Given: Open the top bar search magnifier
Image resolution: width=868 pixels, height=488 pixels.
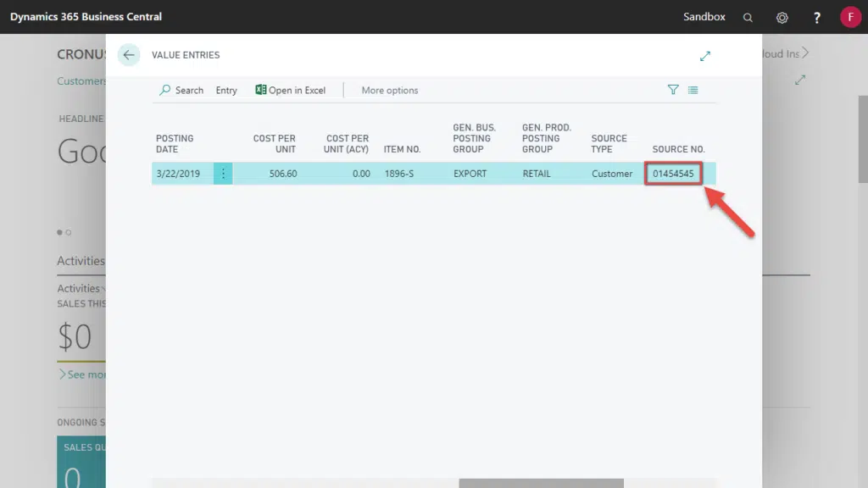Looking at the screenshot, I should 748,17.
